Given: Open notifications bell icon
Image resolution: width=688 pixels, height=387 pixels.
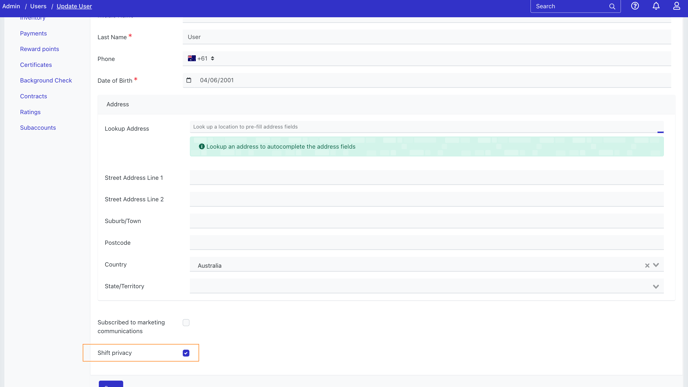Looking at the screenshot, I should [x=656, y=6].
